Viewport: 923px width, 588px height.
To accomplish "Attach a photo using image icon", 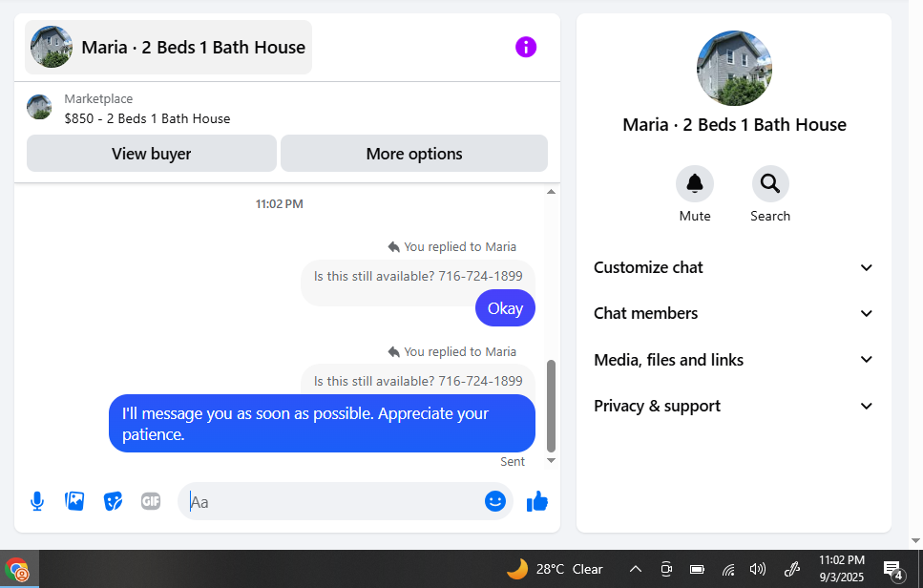I will tap(74, 501).
